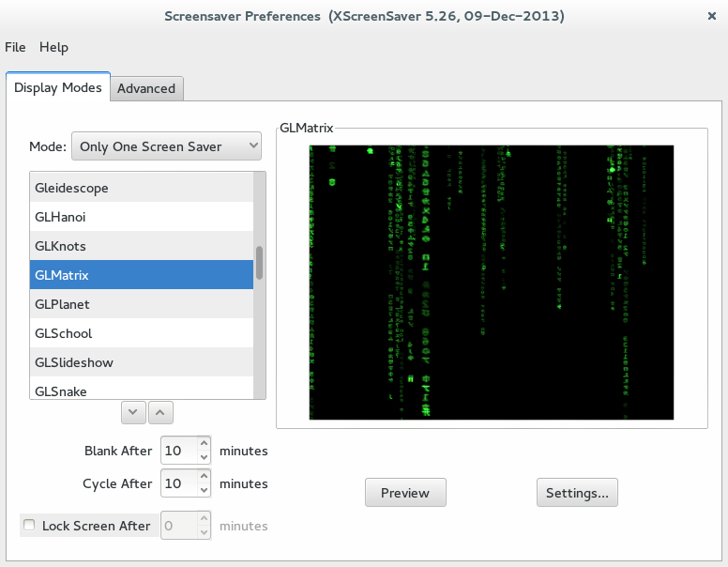Select the Display Modes tab

[58, 87]
